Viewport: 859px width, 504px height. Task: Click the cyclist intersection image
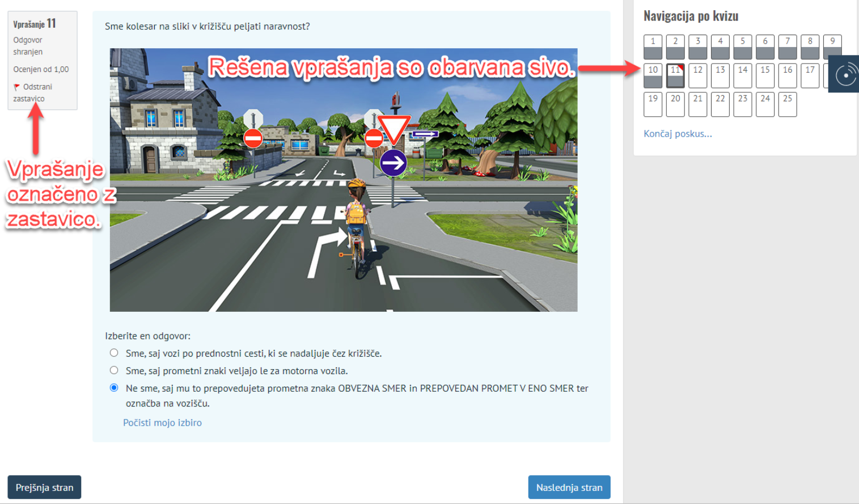[344, 180]
